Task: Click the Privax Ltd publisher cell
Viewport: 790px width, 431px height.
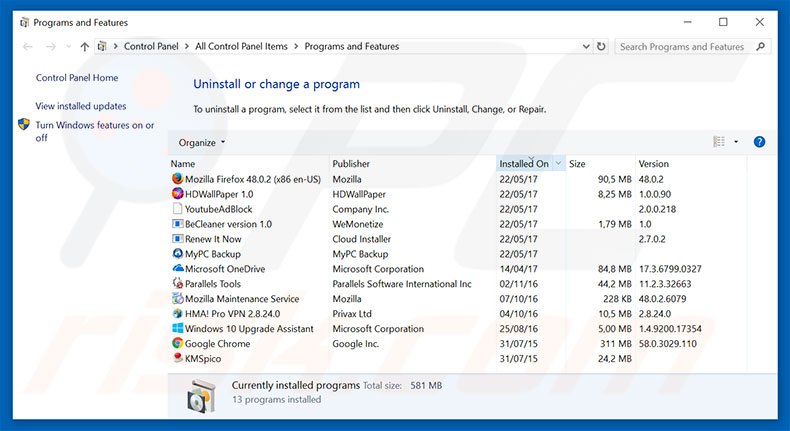Action: 352,314
